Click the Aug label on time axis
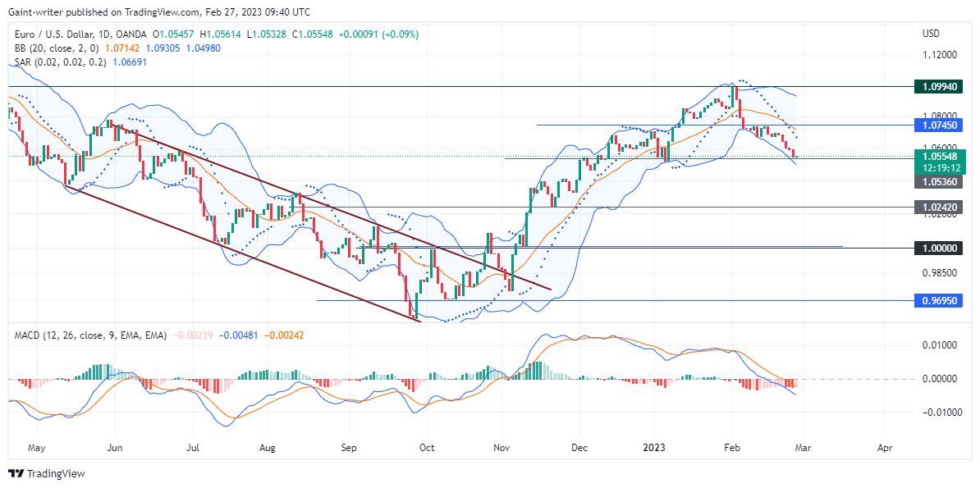The image size is (980, 488). click(268, 448)
